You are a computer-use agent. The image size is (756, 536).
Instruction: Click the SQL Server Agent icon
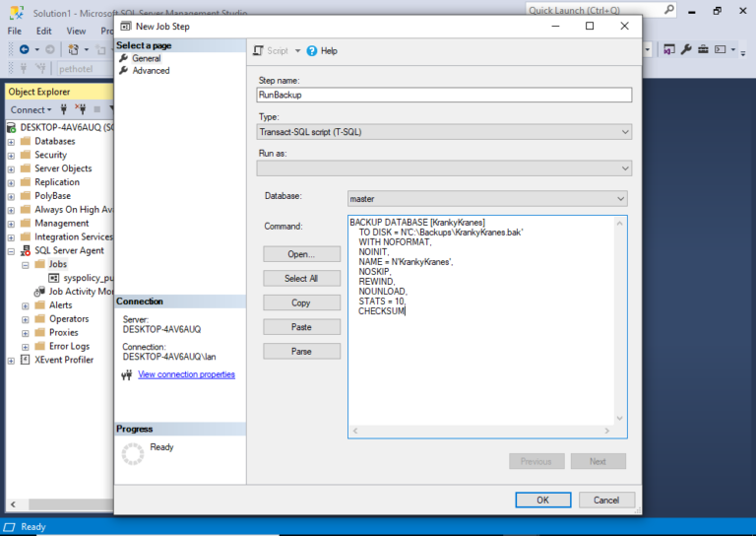(26, 250)
